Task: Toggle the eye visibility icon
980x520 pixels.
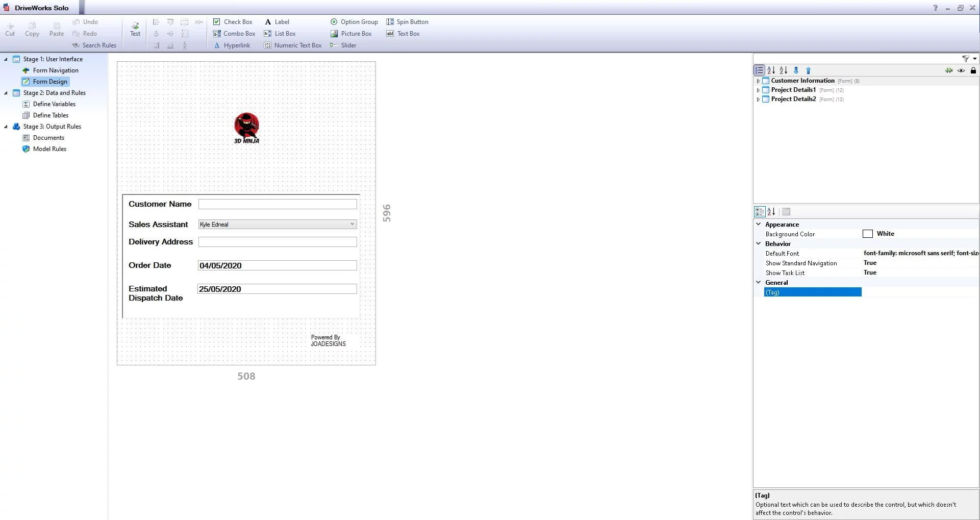Action: 961,70
